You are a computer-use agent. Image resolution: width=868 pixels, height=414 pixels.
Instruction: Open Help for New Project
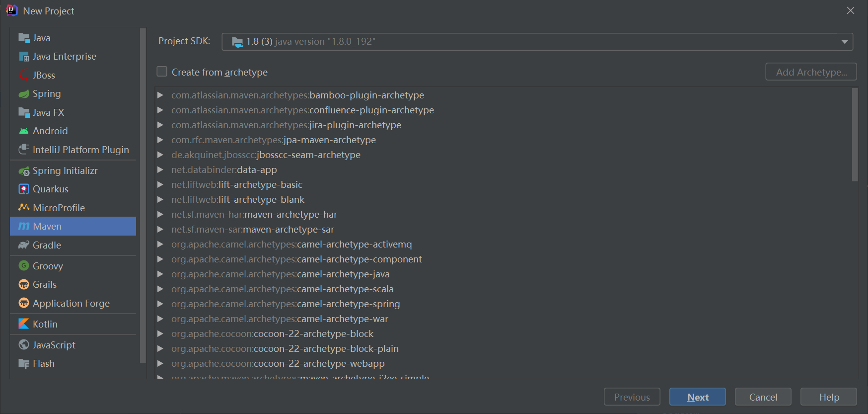pyautogui.click(x=829, y=397)
